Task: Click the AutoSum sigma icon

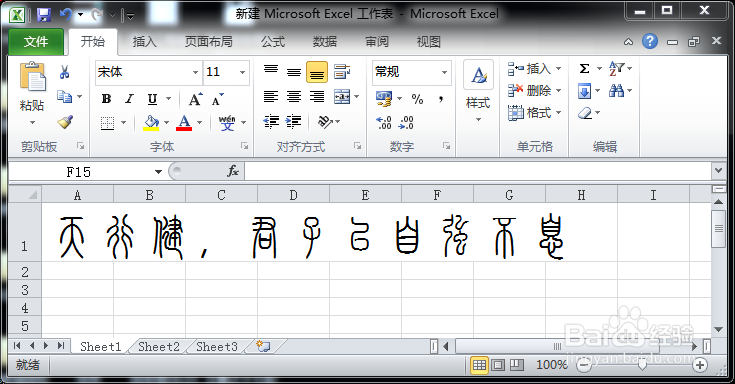Action: pos(584,68)
